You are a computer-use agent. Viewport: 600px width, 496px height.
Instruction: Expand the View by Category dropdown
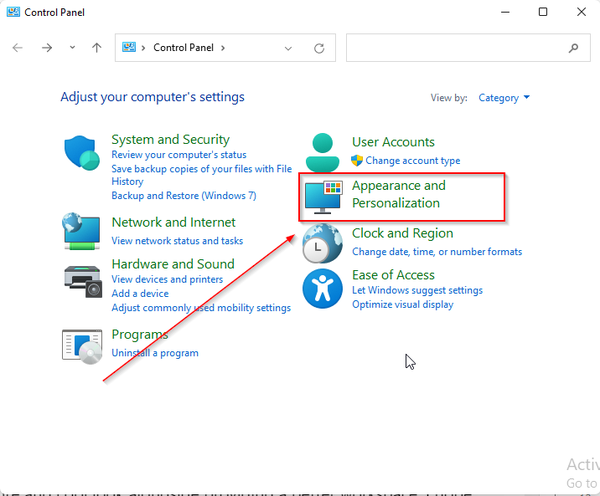pos(504,98)
